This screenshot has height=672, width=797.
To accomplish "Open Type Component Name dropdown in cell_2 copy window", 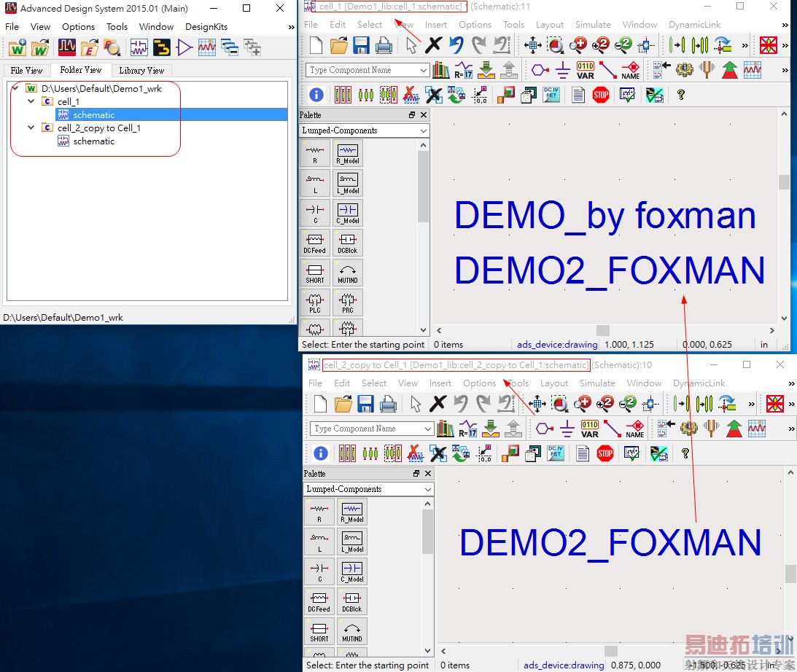I will [x=428, y=429].
